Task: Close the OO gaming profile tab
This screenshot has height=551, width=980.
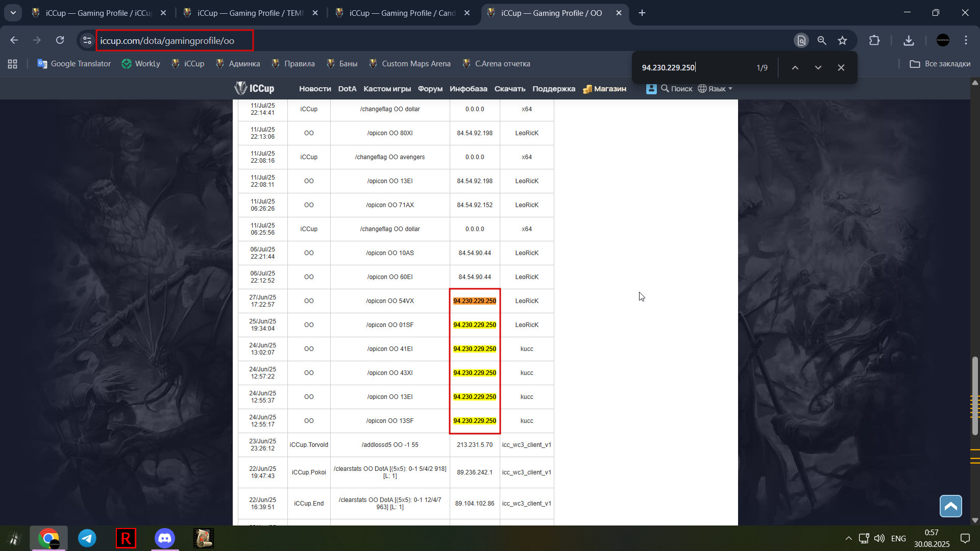Action: [619, 13]
